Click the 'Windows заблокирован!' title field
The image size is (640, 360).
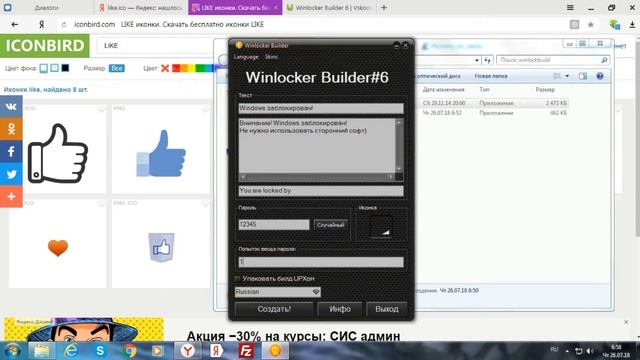[x=321, y=108]
